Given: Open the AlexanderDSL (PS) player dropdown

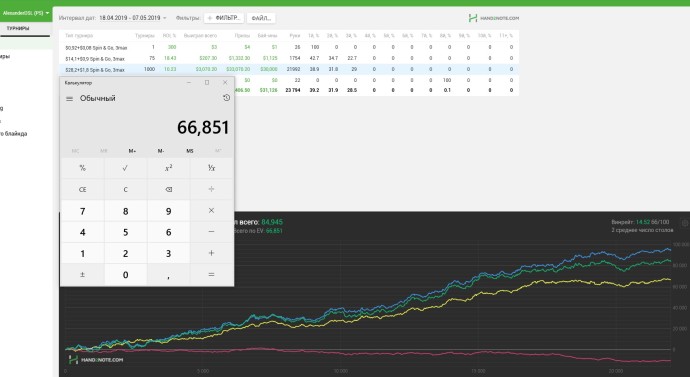Looking at the screenshot, I should click(26, 13).
